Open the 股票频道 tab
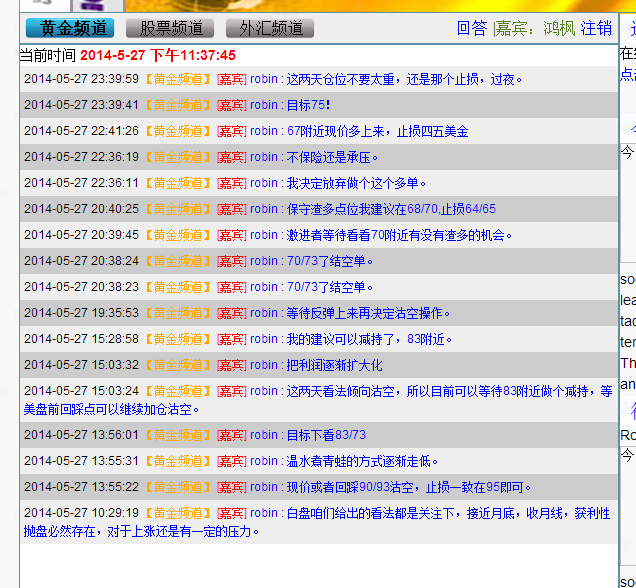 click(x=170, y=28)
